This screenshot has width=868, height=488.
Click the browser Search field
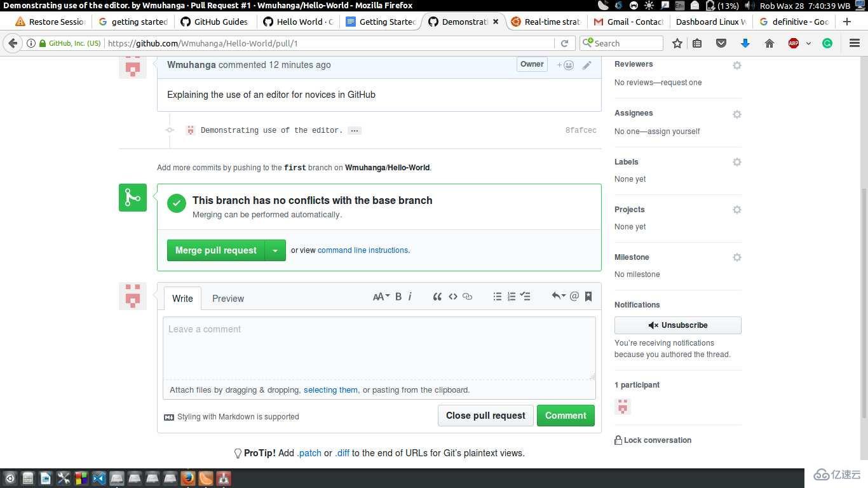pyautogui.click(x=621, y=43)
